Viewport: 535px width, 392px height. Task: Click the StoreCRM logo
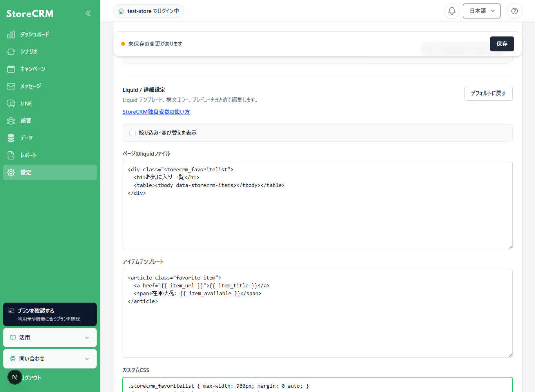[30, 13]
